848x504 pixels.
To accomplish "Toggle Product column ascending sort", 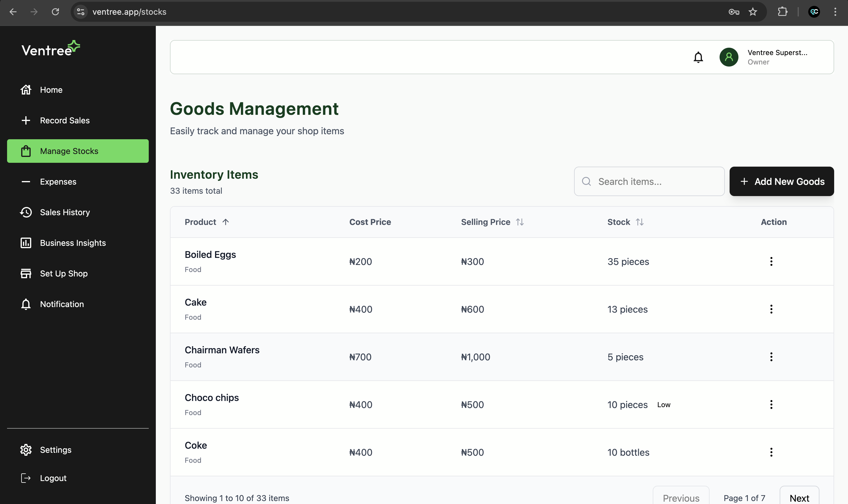I will [225, 222].
